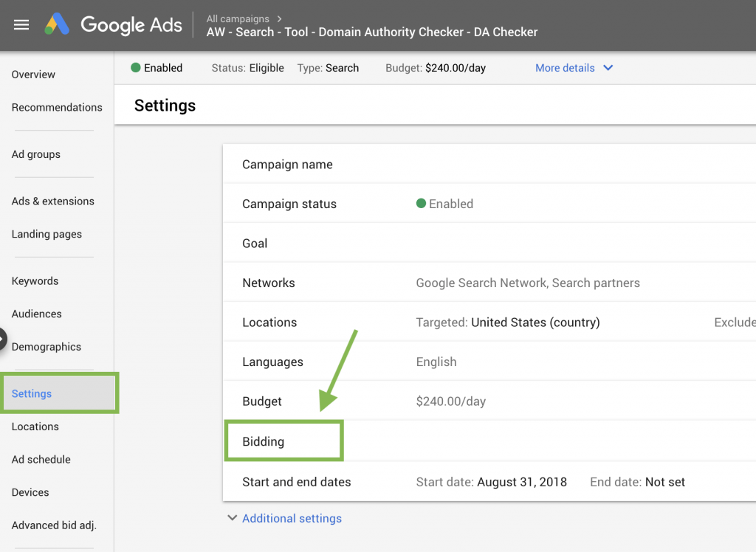This screenshot has width=756, height=552.
Task: Expand the Locations setting row in the card
Action: (489, 322)
